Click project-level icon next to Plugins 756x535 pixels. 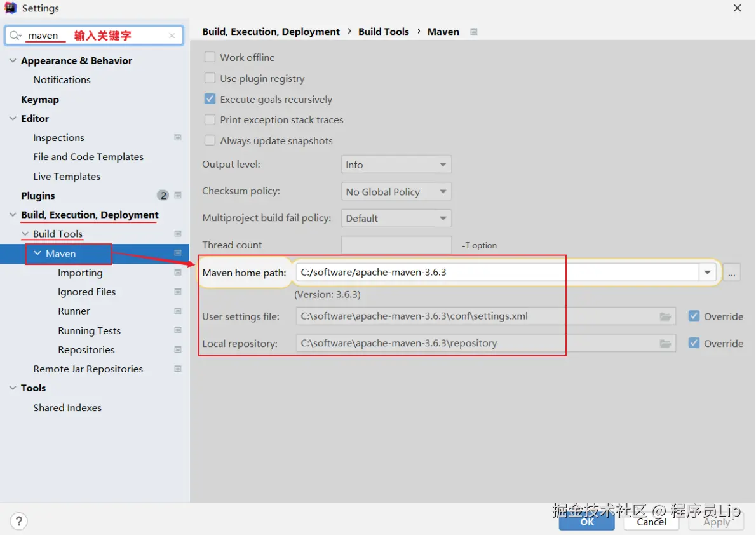177,195
